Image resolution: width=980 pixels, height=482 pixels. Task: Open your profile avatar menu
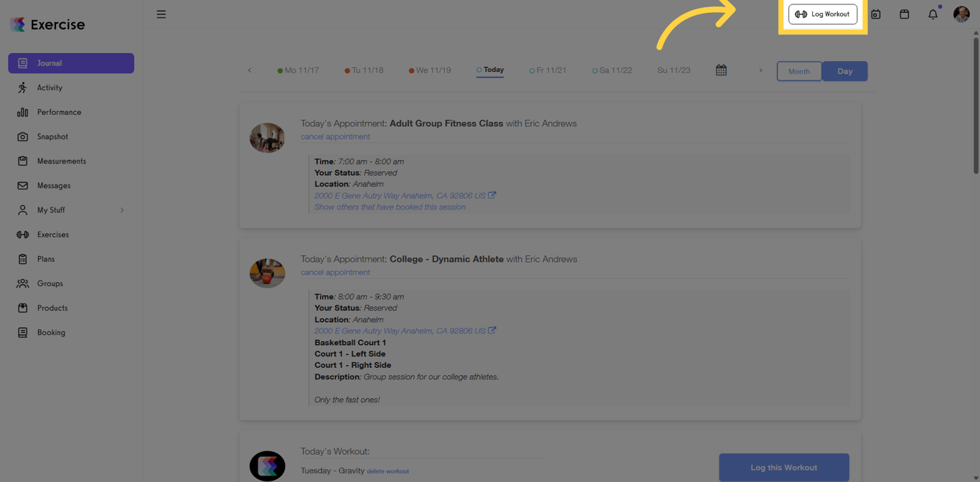pos(961,14)
